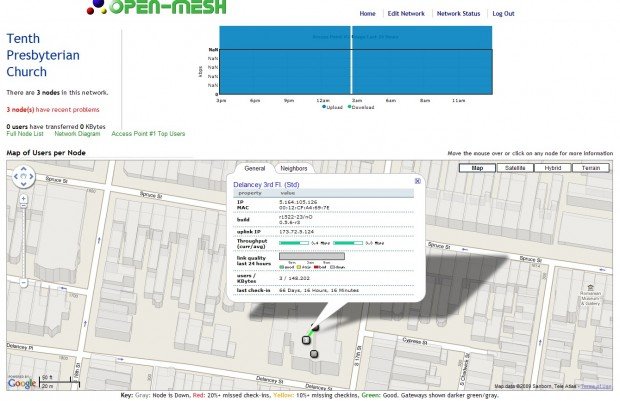
Task: Click the 12am label on the chart axis
Action: [x=323, y=100]
